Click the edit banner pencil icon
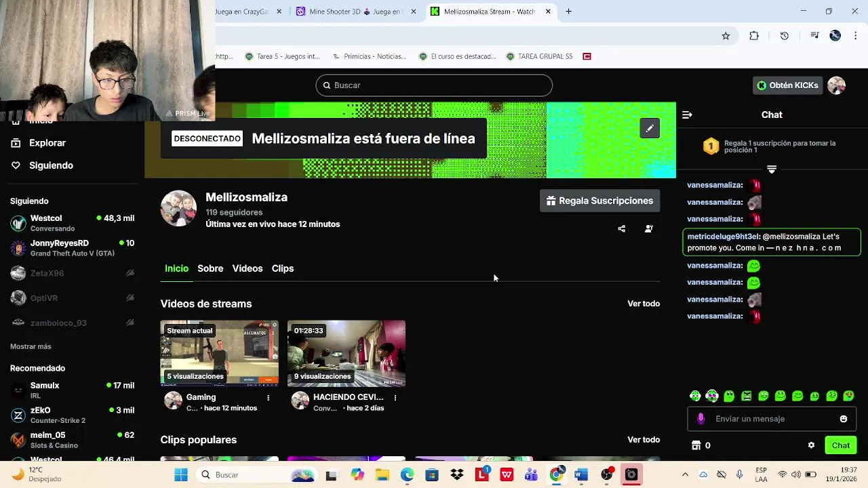The image size is (868, 488). [650, 128]
